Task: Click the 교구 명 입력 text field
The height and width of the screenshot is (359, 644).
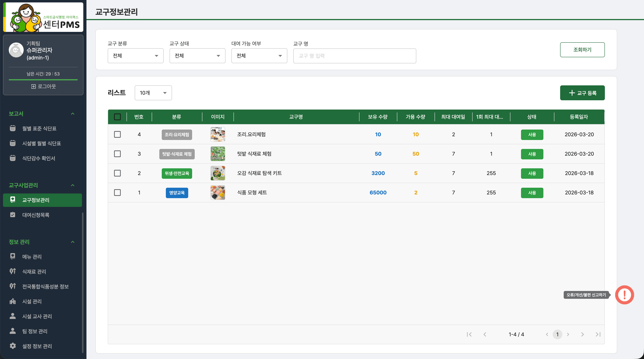Action: click(354, 56)
